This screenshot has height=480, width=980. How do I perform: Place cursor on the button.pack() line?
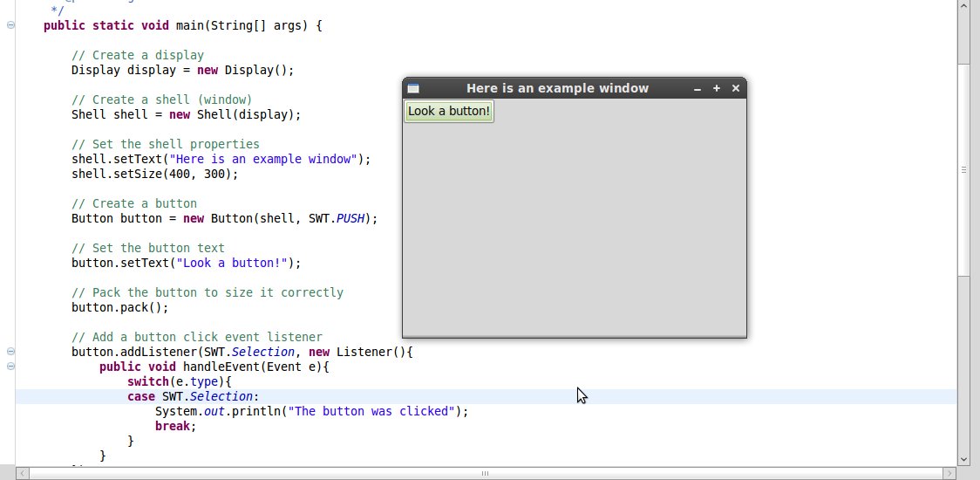(120, 307)
